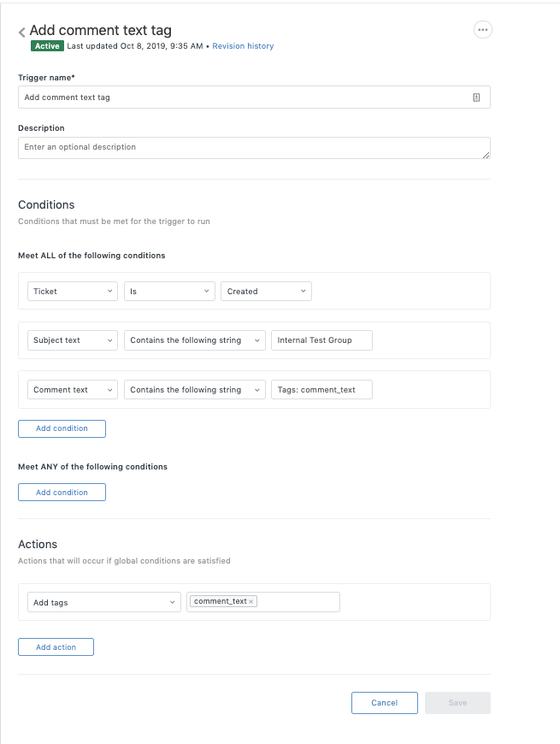
Task: Click the Add action button
Action: point(56,647)
